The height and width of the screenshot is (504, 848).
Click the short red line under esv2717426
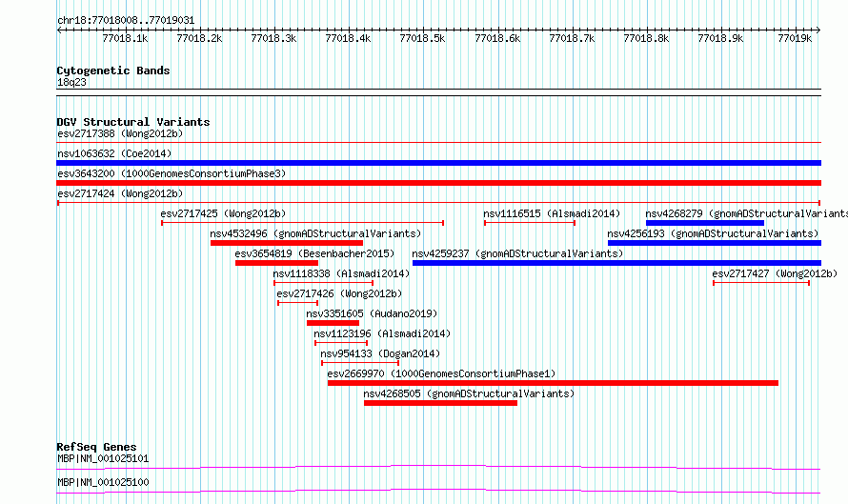point(297,303)
